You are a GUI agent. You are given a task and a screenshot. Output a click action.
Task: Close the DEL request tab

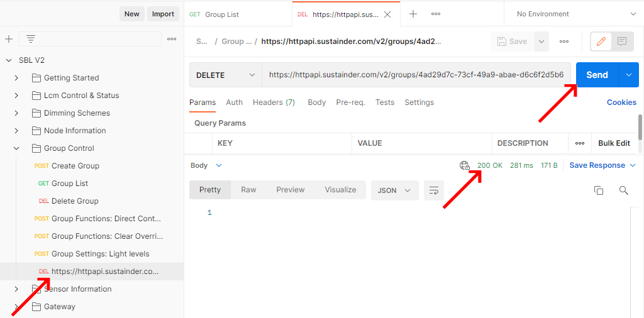(x=387, y=14)
